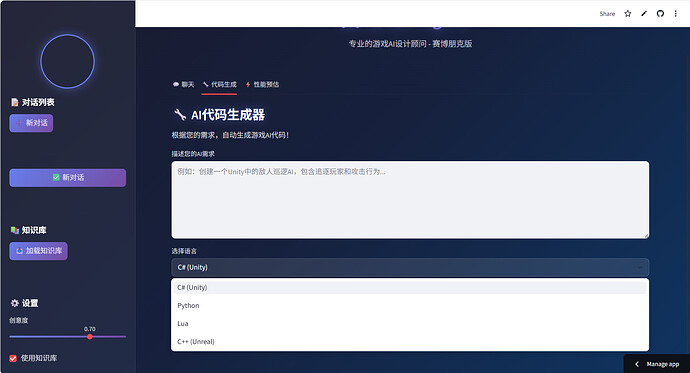Viewport: 690px width, 373px height.
Task: Click the chevron arrow beside Manage app
Action: pyautogui.click(x=637, y=364)
